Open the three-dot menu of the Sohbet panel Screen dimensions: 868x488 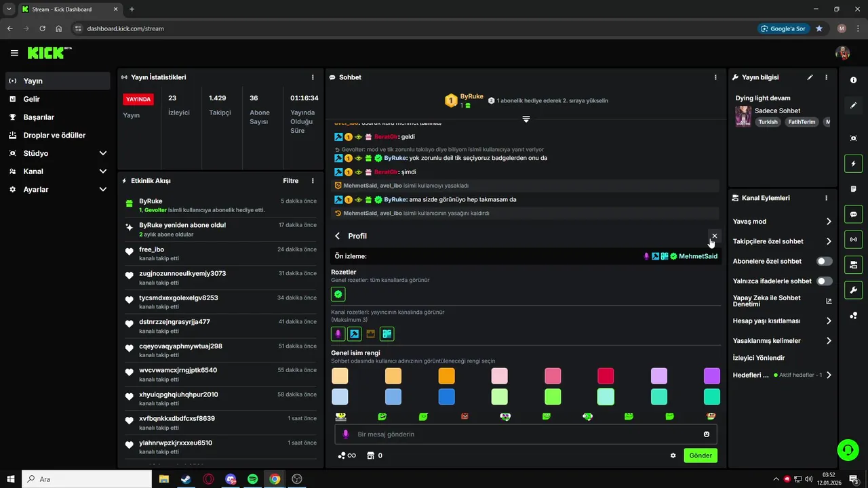pyautogui.click(x=715, y=77)
